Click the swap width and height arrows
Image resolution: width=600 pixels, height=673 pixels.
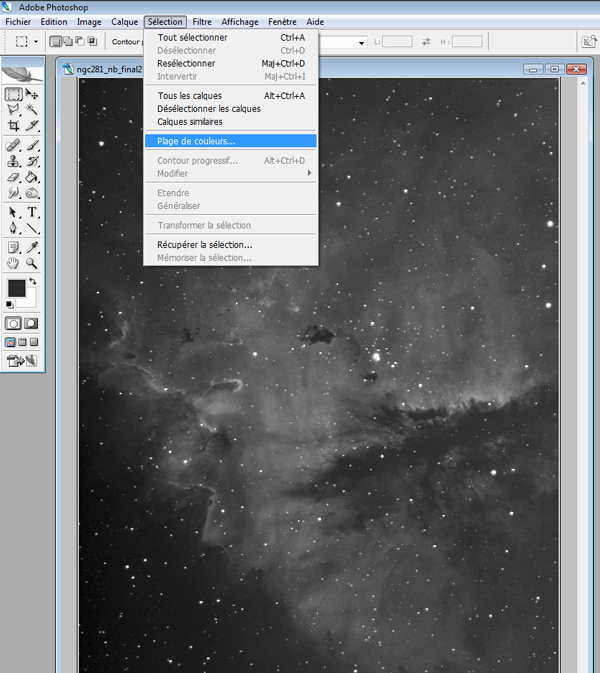[x=426, y=42]
